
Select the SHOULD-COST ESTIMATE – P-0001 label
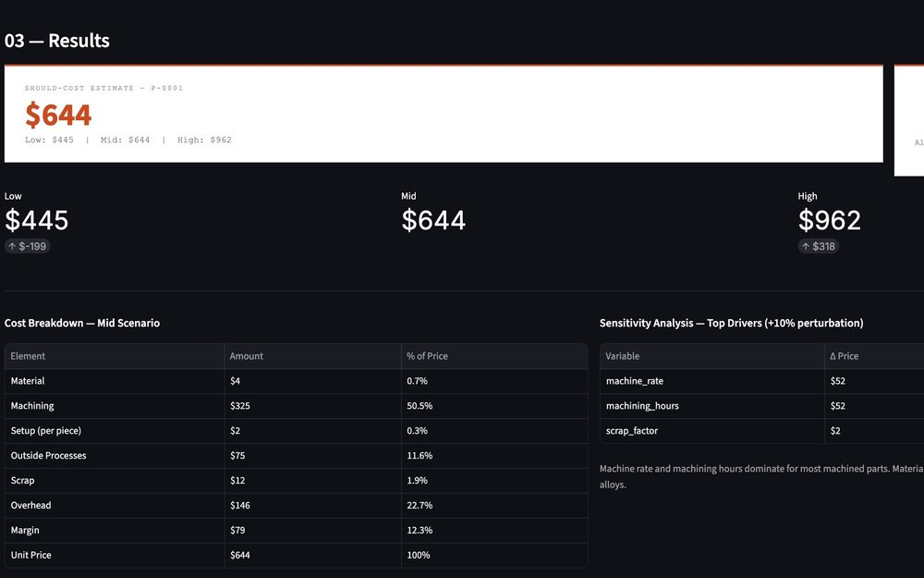point(103,88)
